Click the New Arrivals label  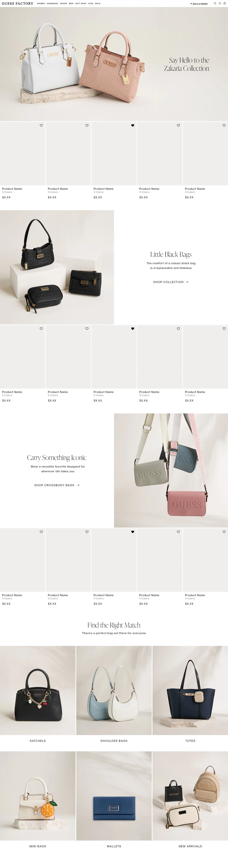point(190,846)
